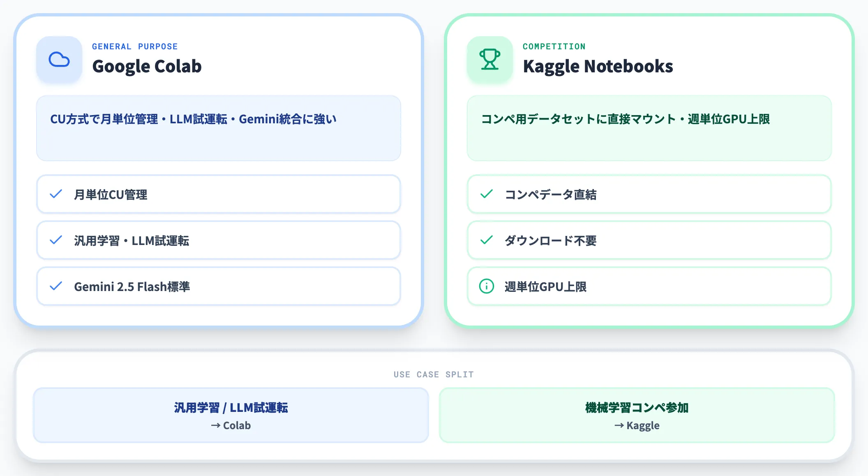The image size is (868, 476).
Task: Click the Kaggle summary about コンペ用データセットに直接マウント
Action: (625, 119)
